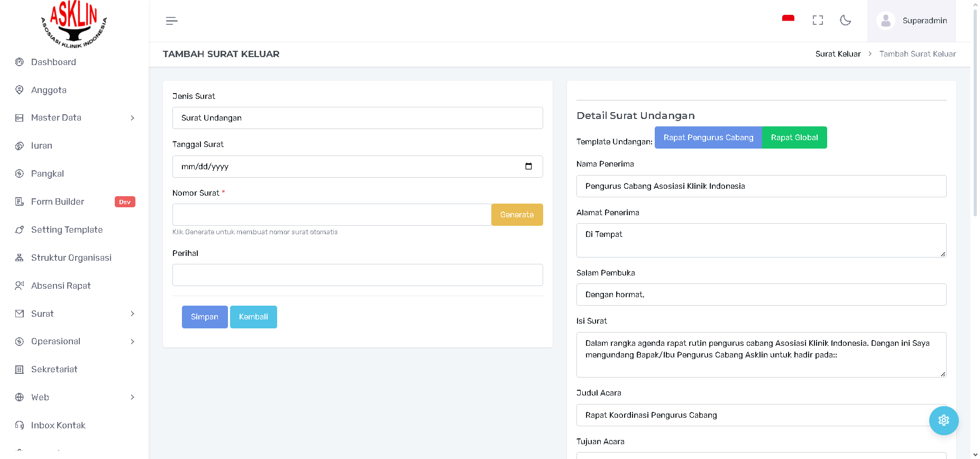
Task: Click the calendar icon in Tanggal Surat
Action: tap(528, 167)
